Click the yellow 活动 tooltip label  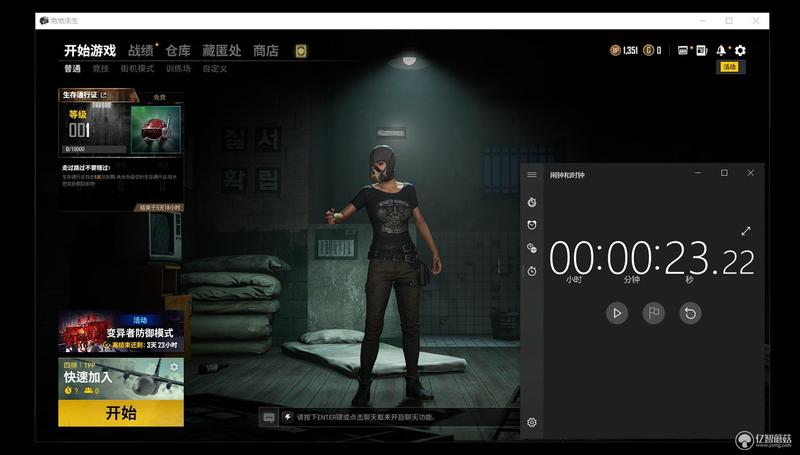730,67
